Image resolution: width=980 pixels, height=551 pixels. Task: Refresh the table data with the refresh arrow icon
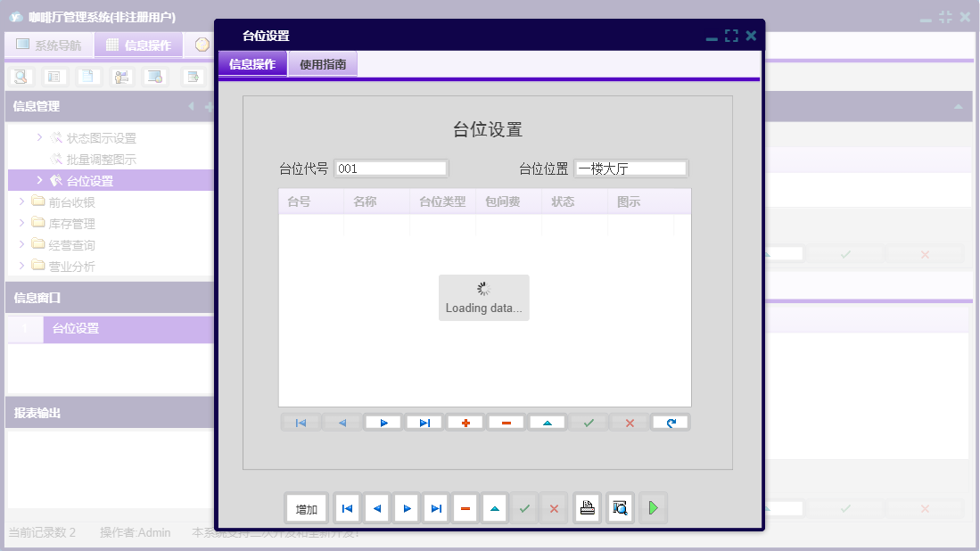[670, 422]
